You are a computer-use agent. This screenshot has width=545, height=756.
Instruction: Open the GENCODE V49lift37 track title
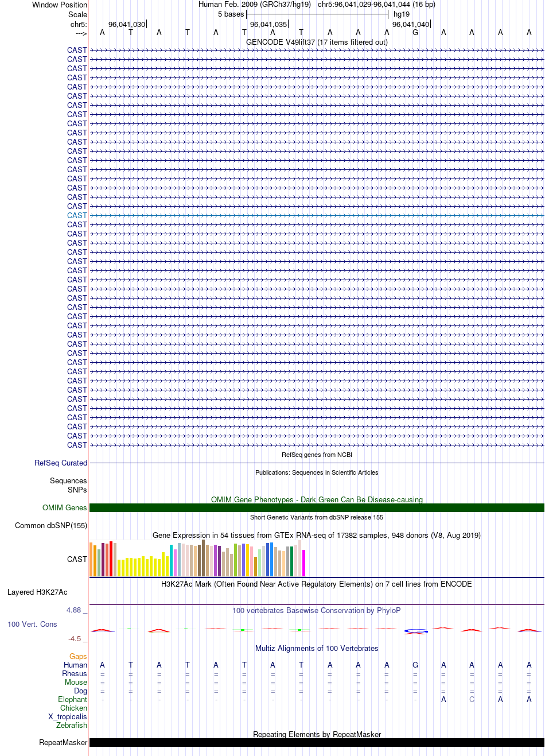(x=317, y=42)
